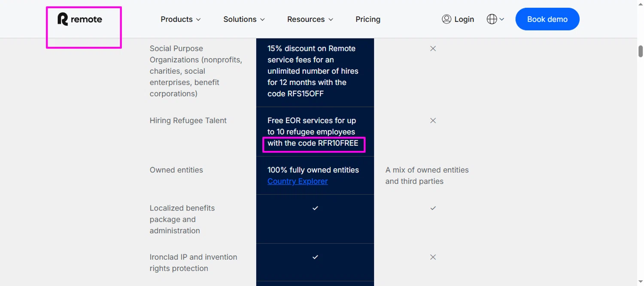Image resolution: width=644 pixels, height=286 pixels.
Task: Click the text 'A mix of owned entities and third parties'
Action: tap(427, 175)
